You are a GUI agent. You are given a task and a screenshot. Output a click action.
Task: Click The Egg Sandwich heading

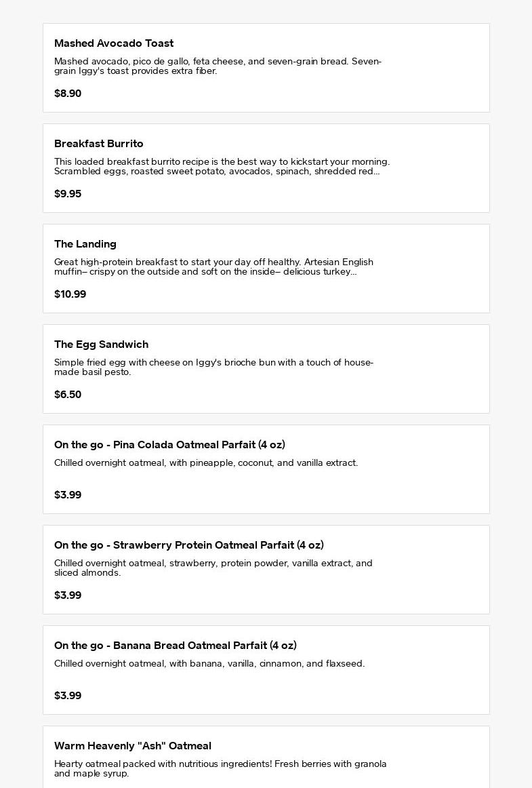(x=101, y=344)
